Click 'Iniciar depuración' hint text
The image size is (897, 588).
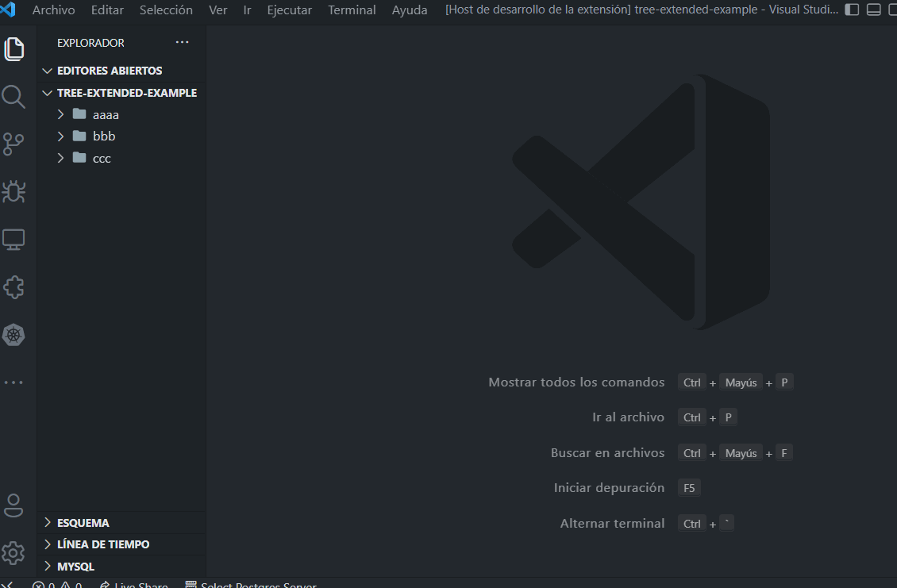coord(610,488)
